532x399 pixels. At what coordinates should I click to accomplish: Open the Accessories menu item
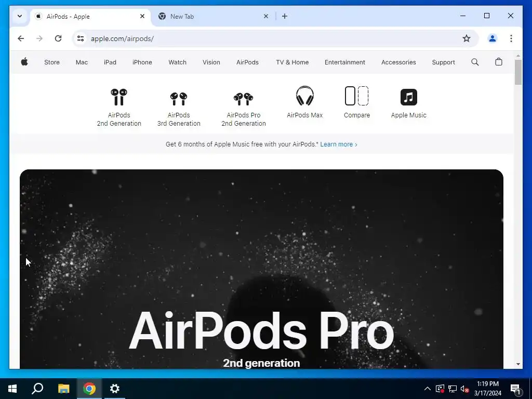coord(398,62)
